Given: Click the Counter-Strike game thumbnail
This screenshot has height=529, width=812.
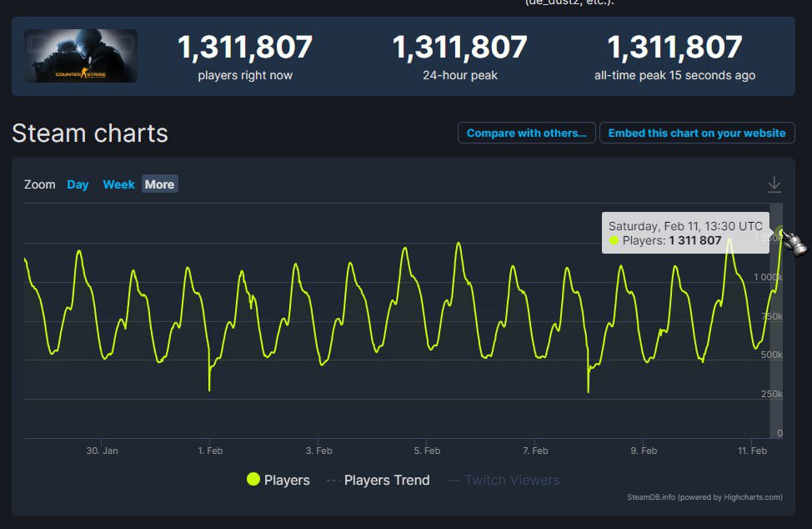Looking at the screenshot, I should pos(81,56).
